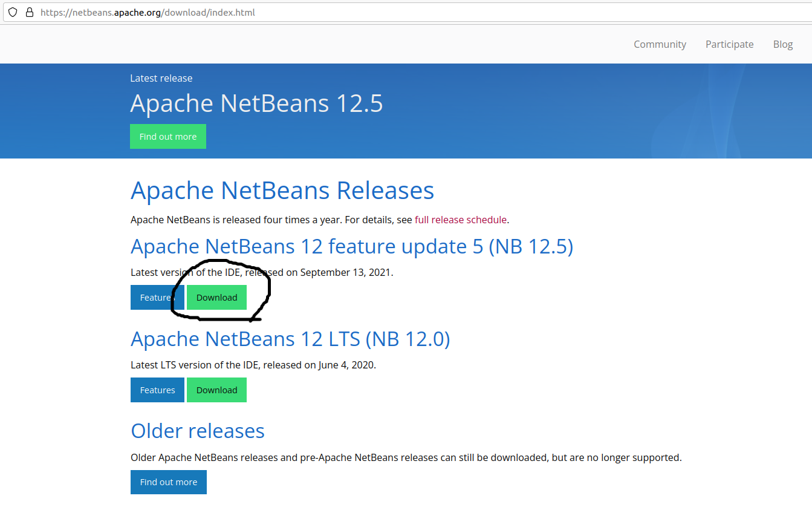
Task: Open the Participate menu
Action: [729, 44]
